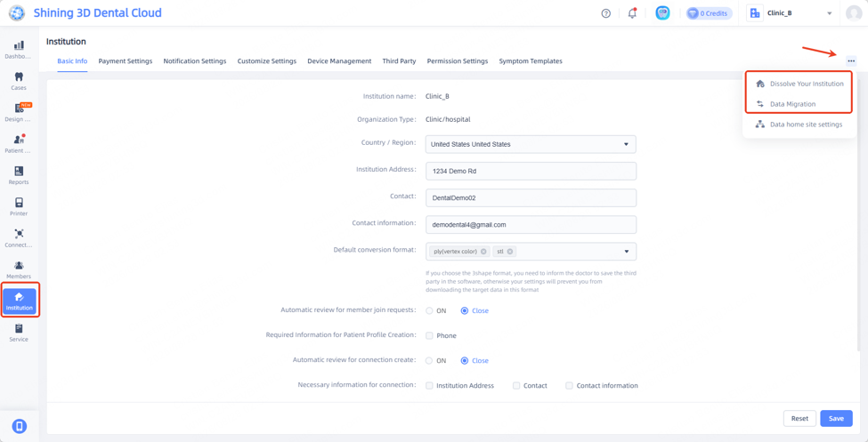This screenshot has height=442, width=868.
Task: Click the Institution name value Clinic_B
Action: [x=437, y=96]
